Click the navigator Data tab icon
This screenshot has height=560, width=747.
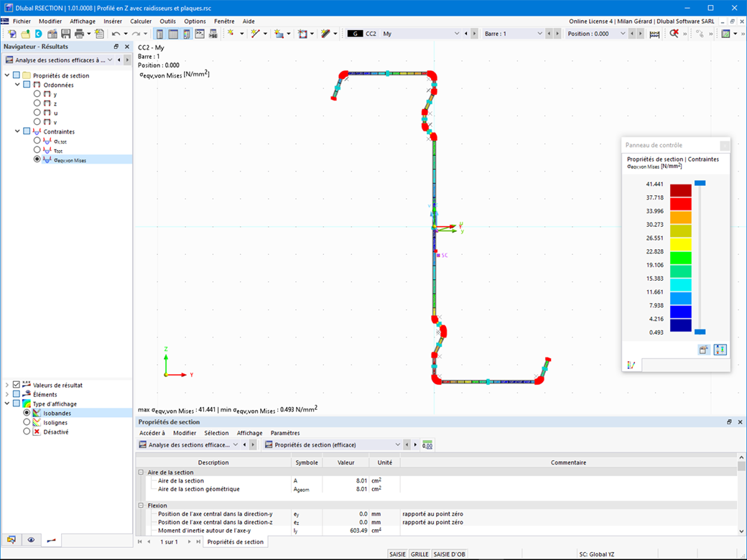pos(11,539)
